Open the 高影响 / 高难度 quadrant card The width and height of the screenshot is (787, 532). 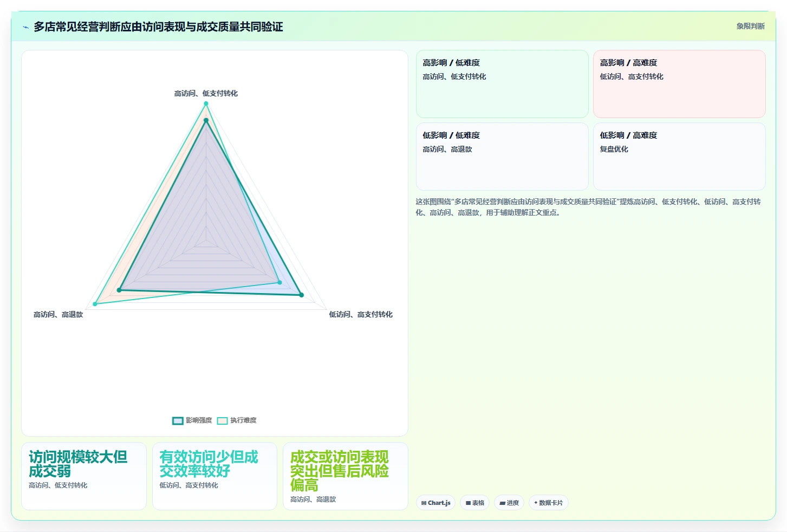tap(679, 84)
